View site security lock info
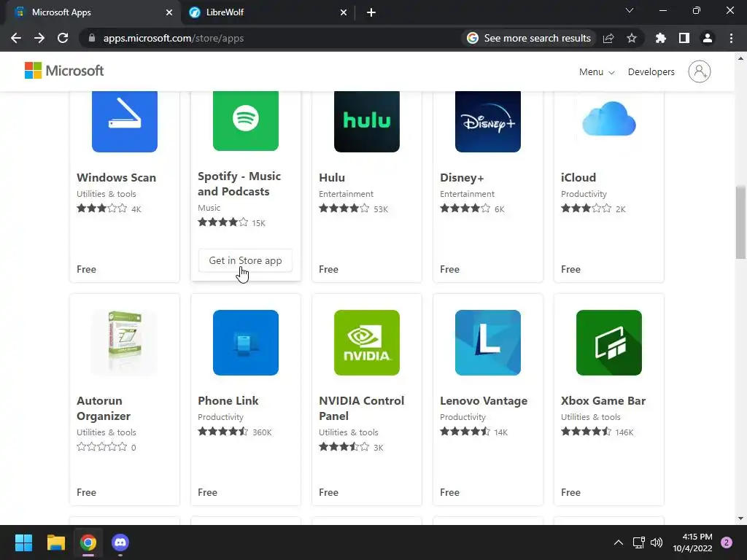Viewport: 747px width, 560px height. (92, 38)
